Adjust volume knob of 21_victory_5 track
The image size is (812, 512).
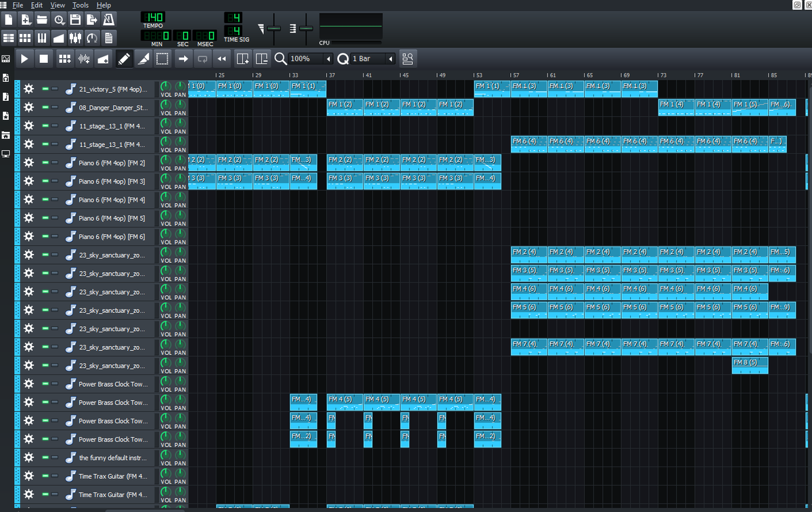point(166,87)
